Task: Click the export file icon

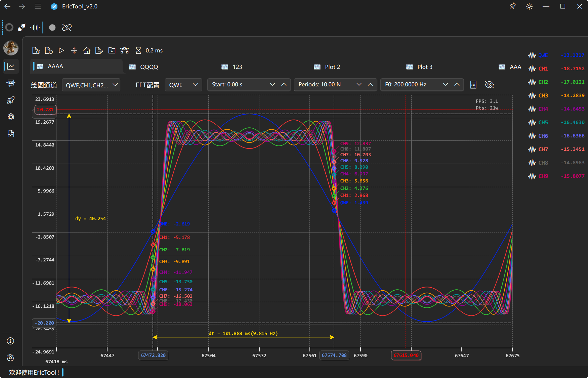Action: tap(99, 50)
